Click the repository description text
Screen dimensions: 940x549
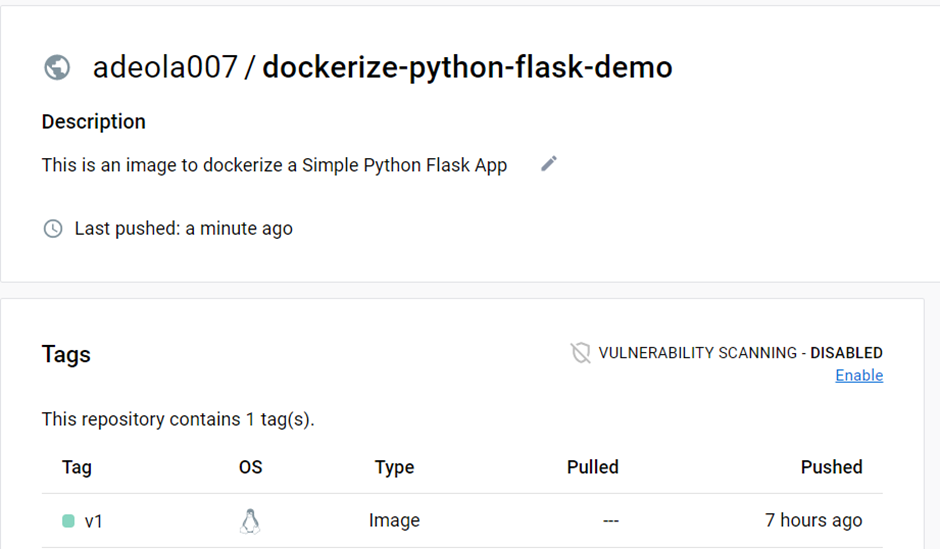274,165
